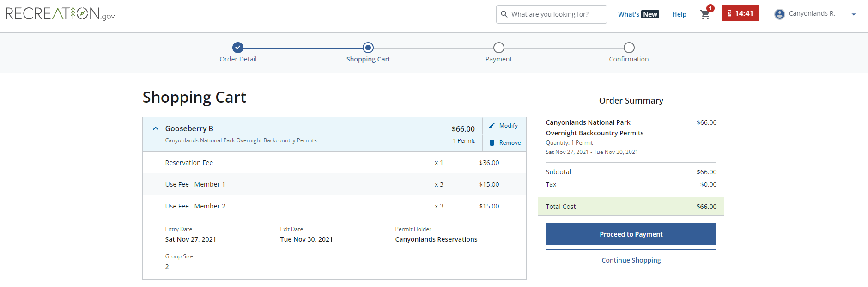Viewport: 868px width, 287px height.
Task: Collapse the Gooseberry B item chevron
Action: pos(156,128)
